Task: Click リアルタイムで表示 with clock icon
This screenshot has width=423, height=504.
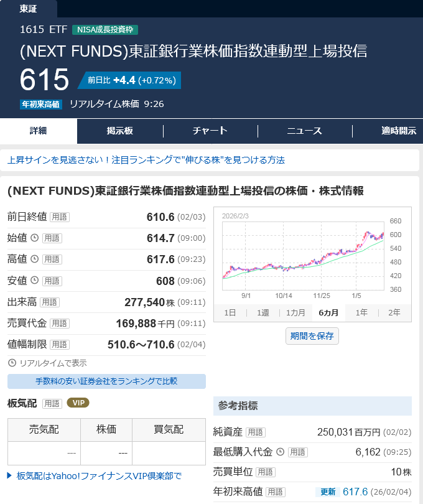Action: tap(47, 363)
